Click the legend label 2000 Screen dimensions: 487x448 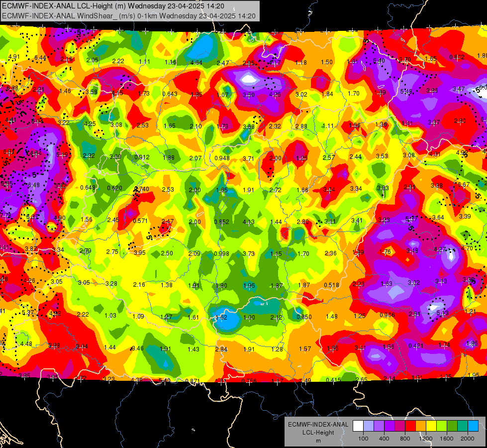pos(468,439)
